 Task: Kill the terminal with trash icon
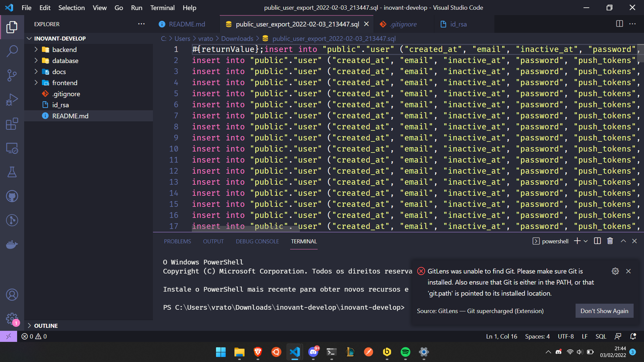(610, 241)
